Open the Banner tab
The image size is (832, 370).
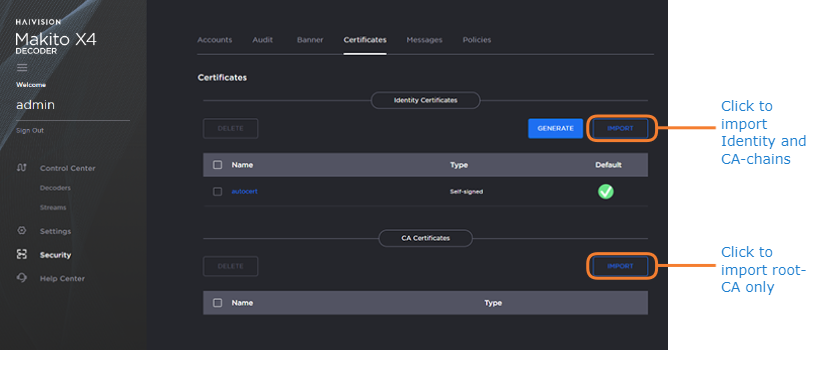click(x=310, y=40)
